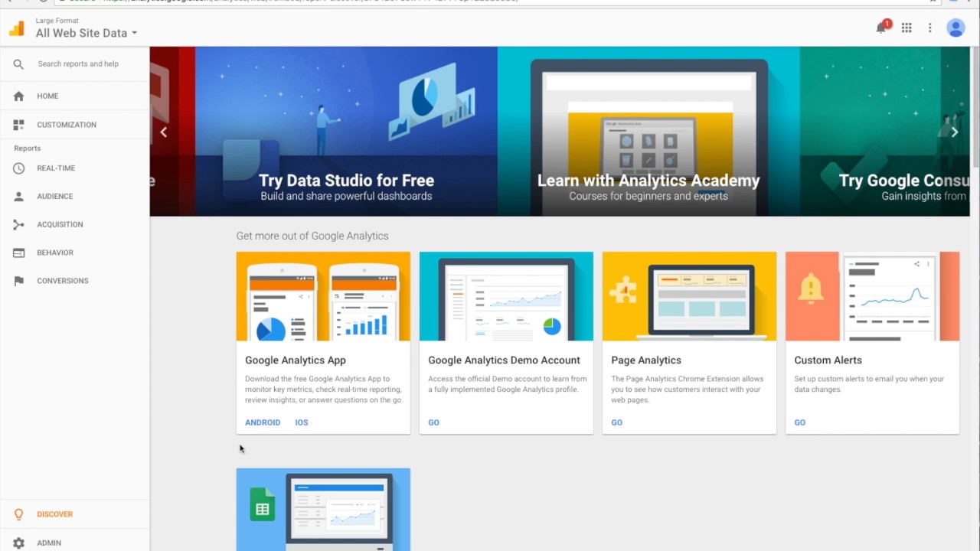Expand REAL-TIME reports
The image size is (980, 551).
click(x=56, y=168)
